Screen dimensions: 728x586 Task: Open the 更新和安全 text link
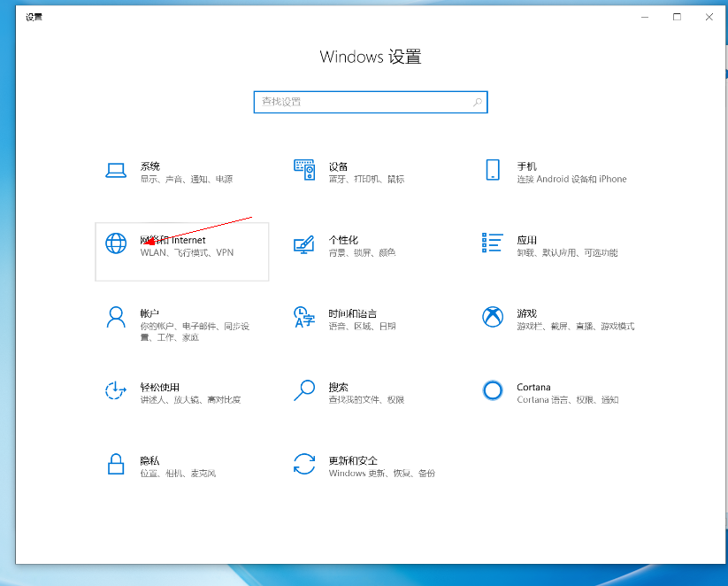[x=353, y=460]
